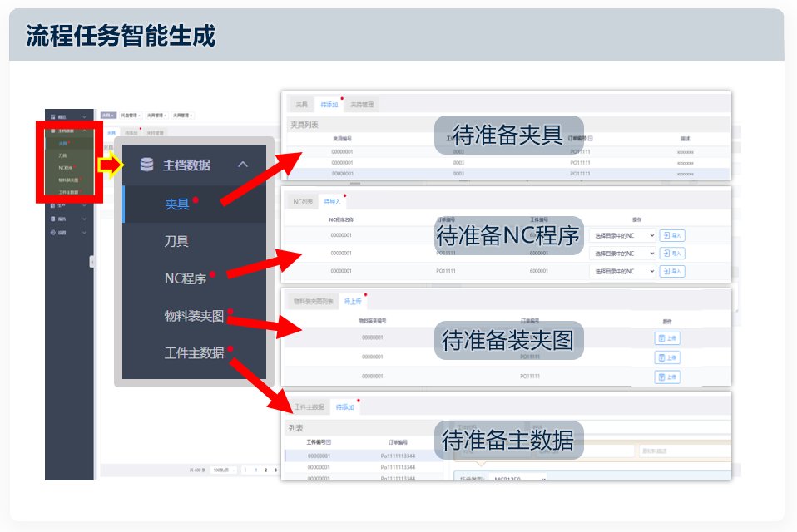Switch to the 夹持管理 tab

click(362, 105)
